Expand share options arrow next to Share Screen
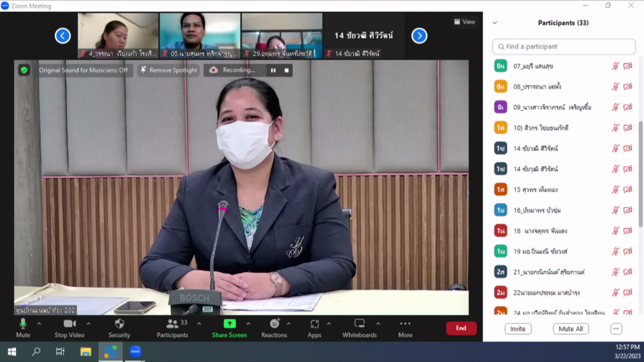 point(248,324)
